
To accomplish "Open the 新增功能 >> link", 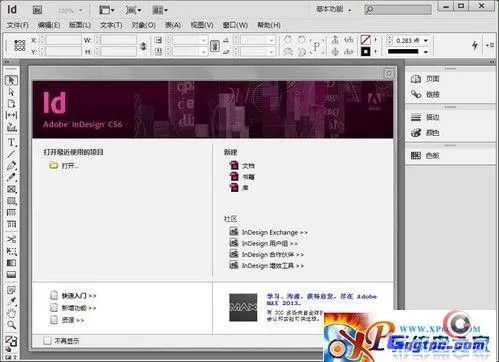I will [73, 308].
